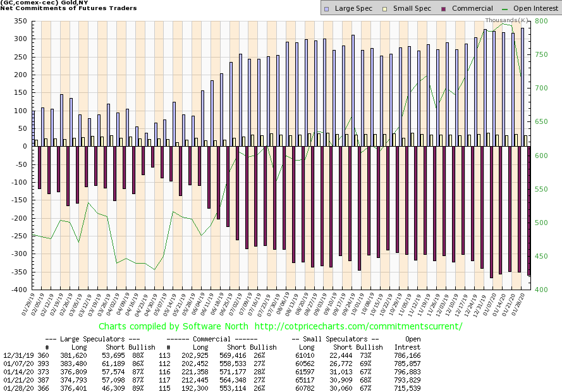Click the 800 label on right axis
This screenshot has width=562, height=392.
point(541,21)
